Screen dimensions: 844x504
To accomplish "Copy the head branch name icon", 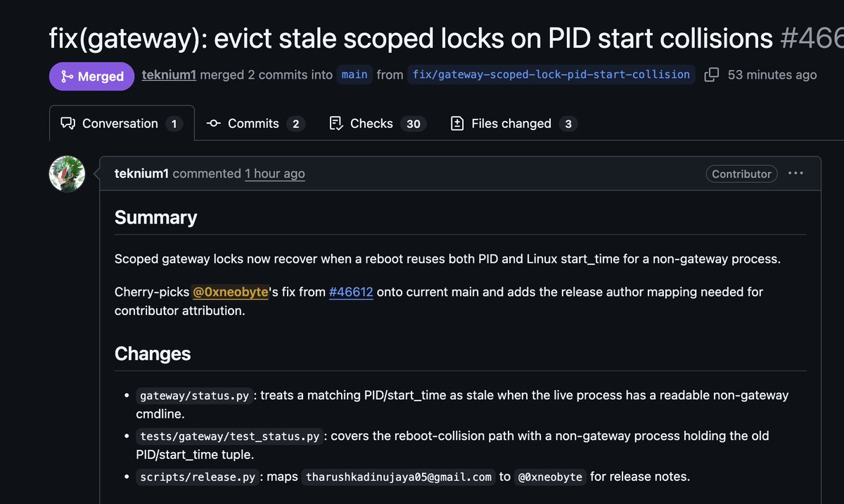I will (x=711, y=75).
